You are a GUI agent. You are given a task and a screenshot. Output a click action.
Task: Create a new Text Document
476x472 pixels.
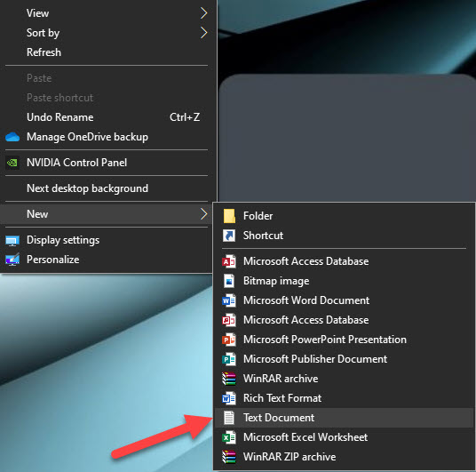click(344, 418)
